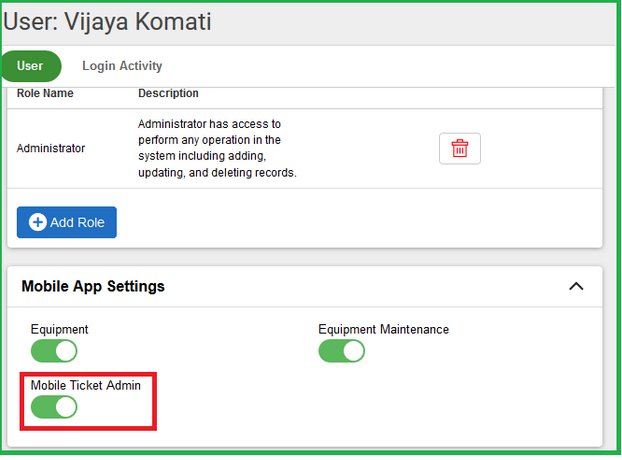This screenshot has width=622, height=460.
Task: Toggle the Mobile Ticket Admin switch
Action: 54,407
